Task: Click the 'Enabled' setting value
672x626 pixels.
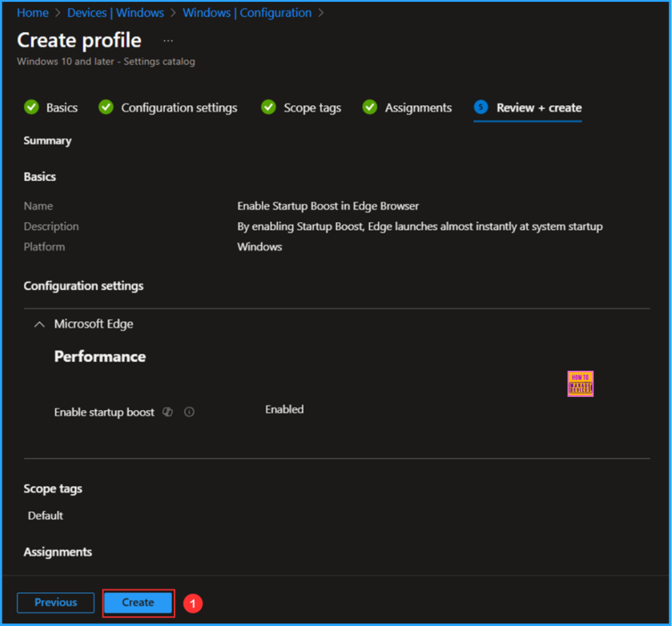Action: click(284, 409)
